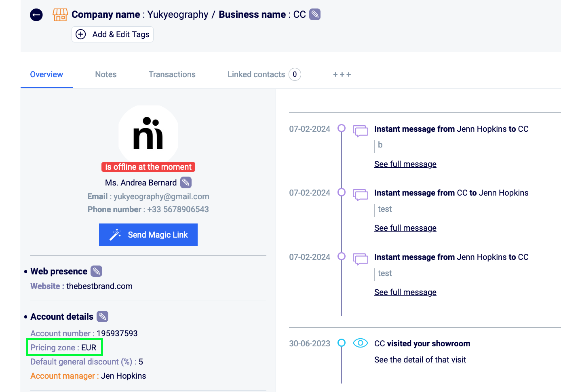Click chat icon for CC to Jenn Hopkins message
The height and width of the screenshot is (392, 561).
[361, 195]
